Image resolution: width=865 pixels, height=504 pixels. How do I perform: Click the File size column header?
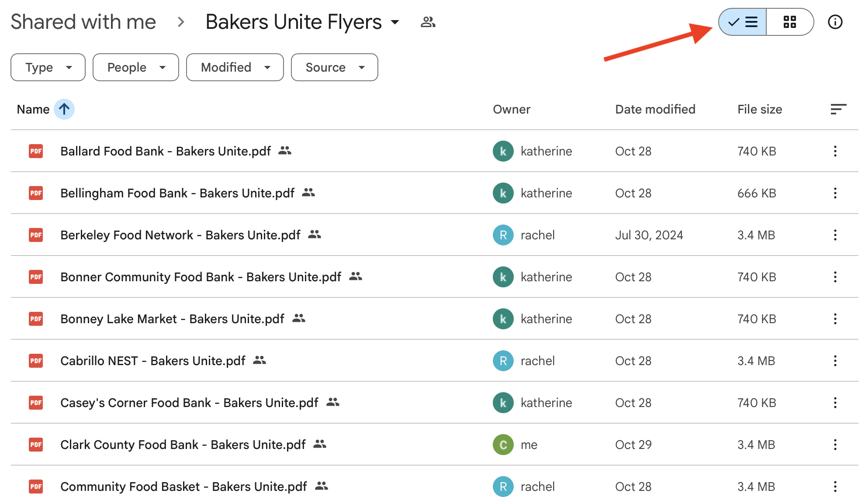760,109
